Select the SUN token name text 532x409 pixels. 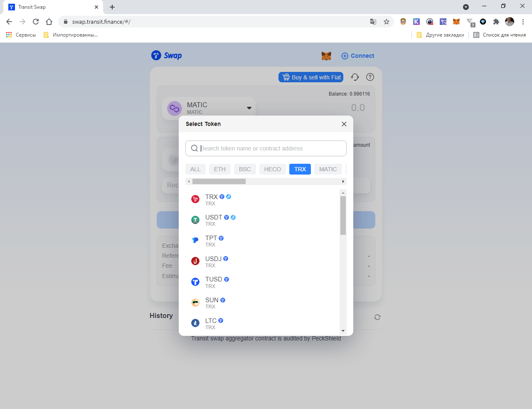(212, 300)
